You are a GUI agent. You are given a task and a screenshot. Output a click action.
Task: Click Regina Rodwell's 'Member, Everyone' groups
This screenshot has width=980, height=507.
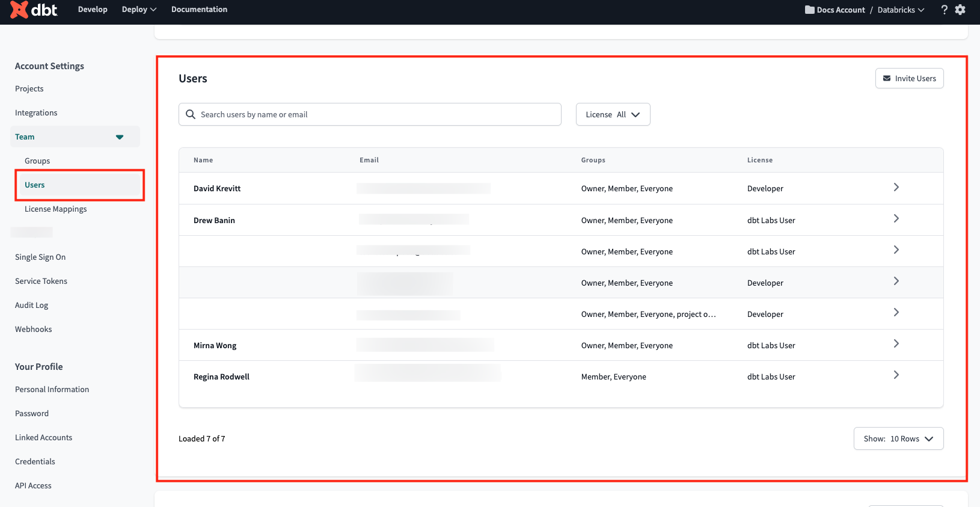coord(614,376)
